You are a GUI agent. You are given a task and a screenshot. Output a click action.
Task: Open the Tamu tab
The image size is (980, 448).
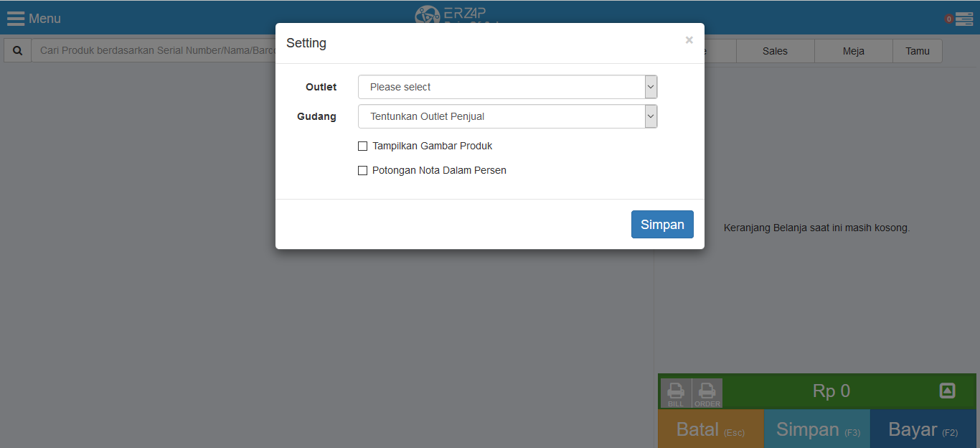pos(918,51)
